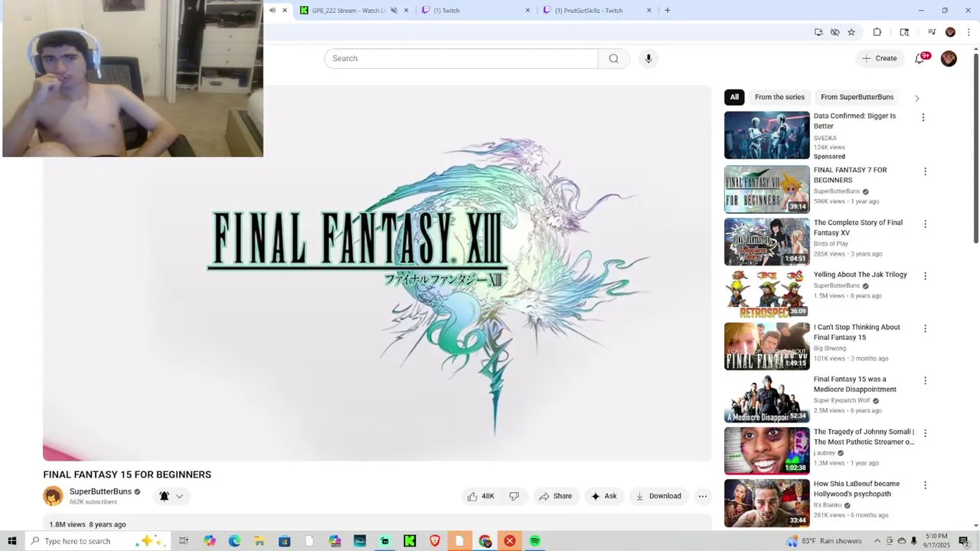
Task: Open options menu for I Can't Stop Thinking About Final Fantasy 15
Action: click(x=925, y=329)
